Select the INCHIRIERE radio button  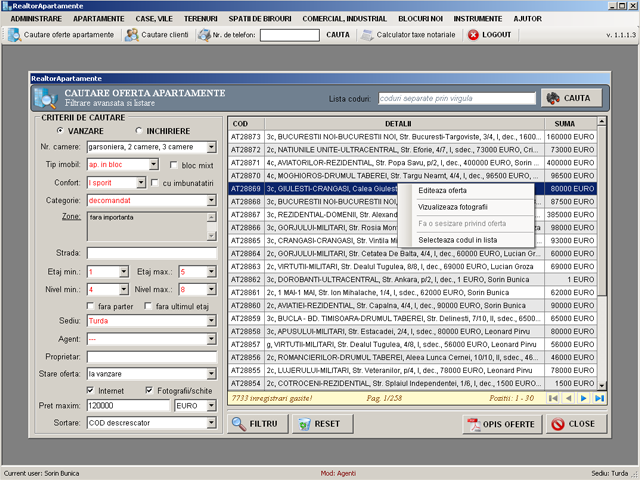click(139, 131)
